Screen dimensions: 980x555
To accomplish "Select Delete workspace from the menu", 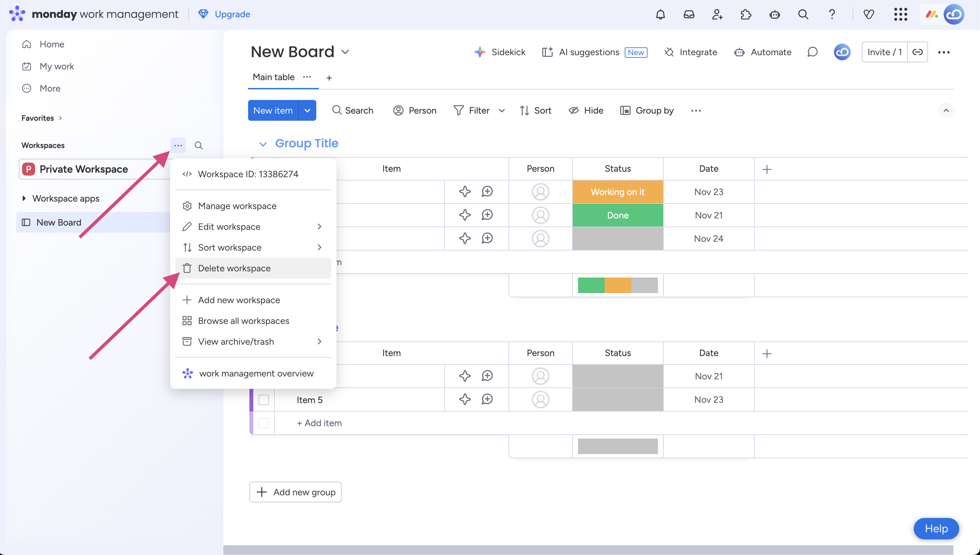I will [x=234, y=268].
